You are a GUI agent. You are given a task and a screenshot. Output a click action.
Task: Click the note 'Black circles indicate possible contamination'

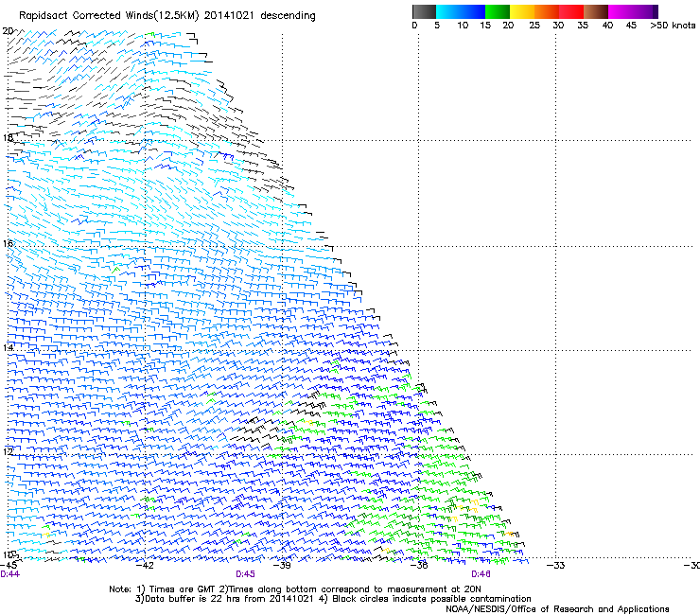(x=431, y=599)
